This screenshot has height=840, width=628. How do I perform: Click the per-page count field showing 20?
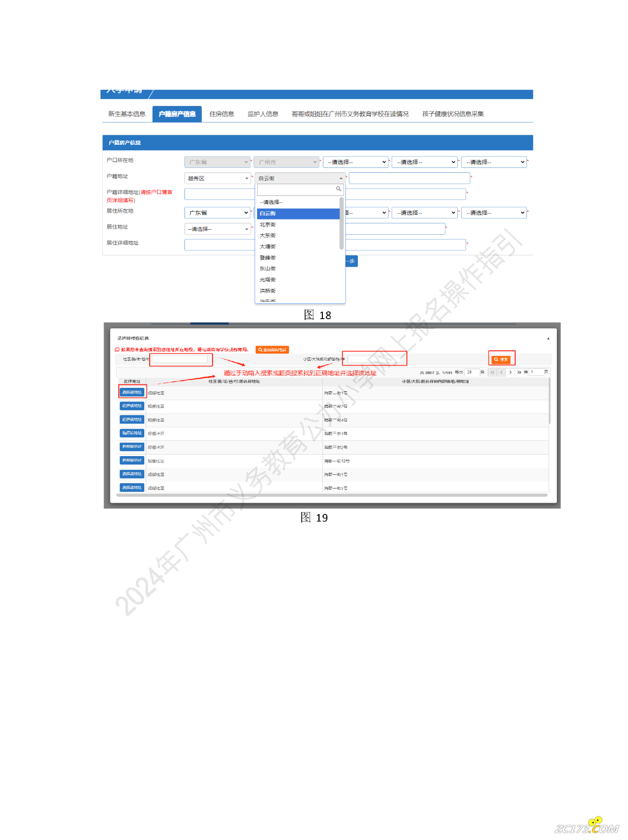(471, 372)
